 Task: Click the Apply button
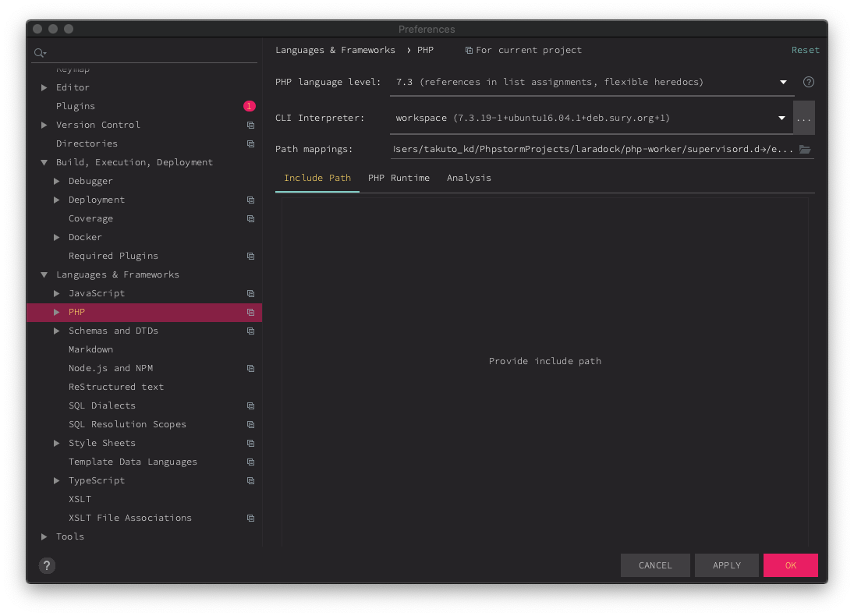[727, 565]
